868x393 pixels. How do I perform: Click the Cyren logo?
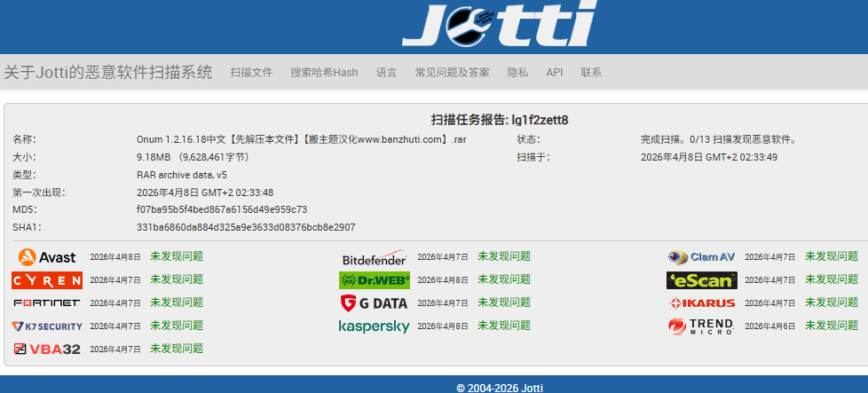[x=47, y=280]
